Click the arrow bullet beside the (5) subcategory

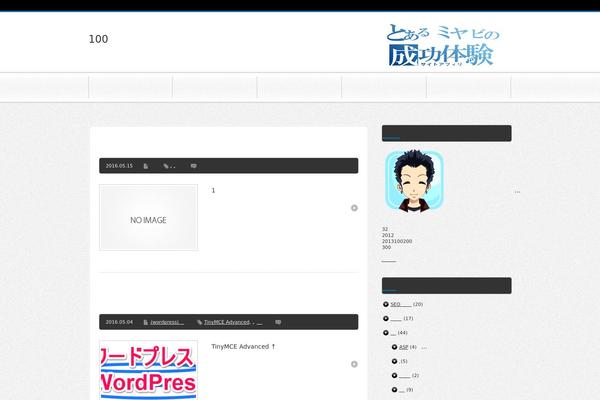tap(395, 361)
